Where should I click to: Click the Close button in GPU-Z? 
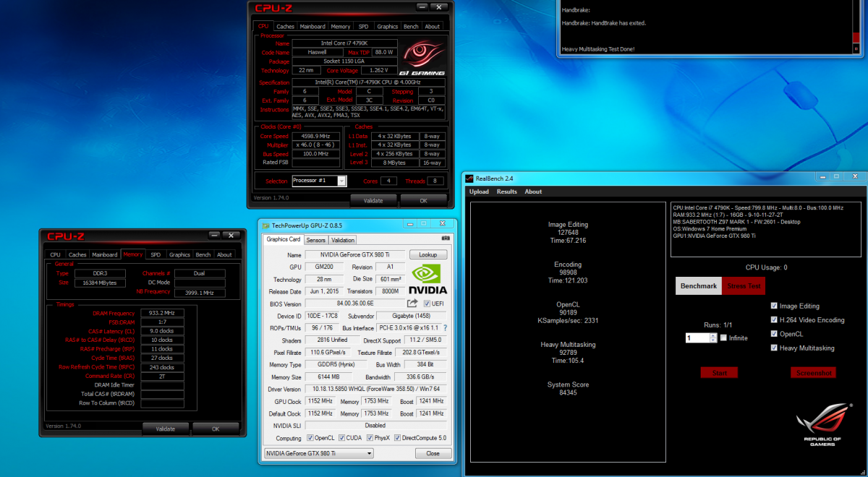coord(433,453)
